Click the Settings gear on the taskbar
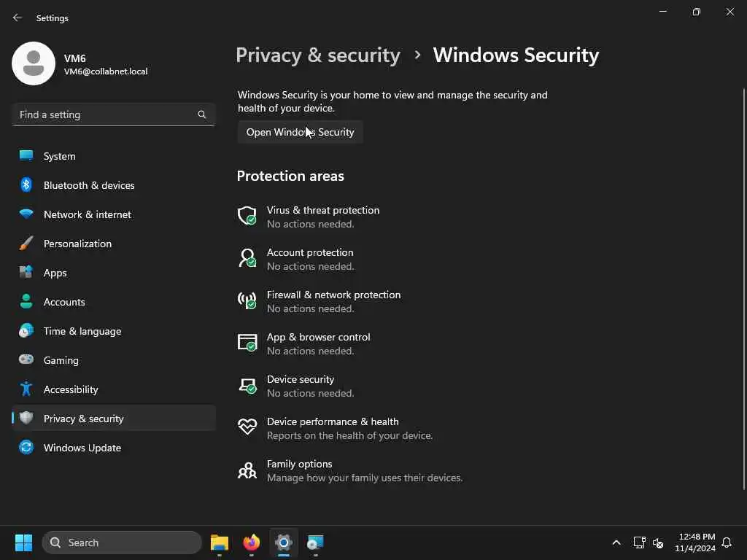The width and height of the screenshot is (747, 560). point(284,542)
